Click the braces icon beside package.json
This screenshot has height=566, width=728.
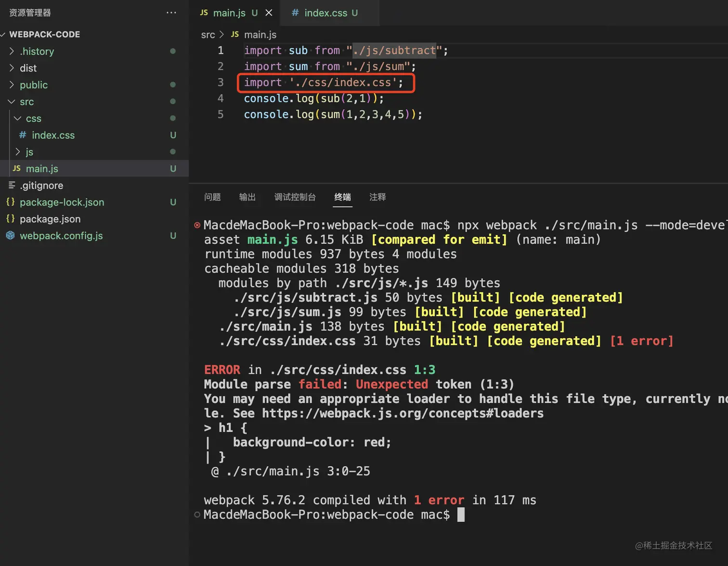pyautogui.click(x=10, y=219)
